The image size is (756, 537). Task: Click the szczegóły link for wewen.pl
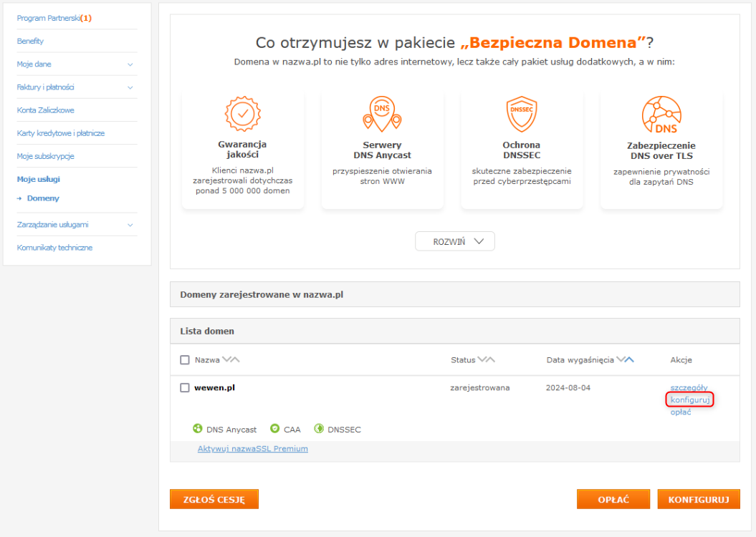click(689, 387)
